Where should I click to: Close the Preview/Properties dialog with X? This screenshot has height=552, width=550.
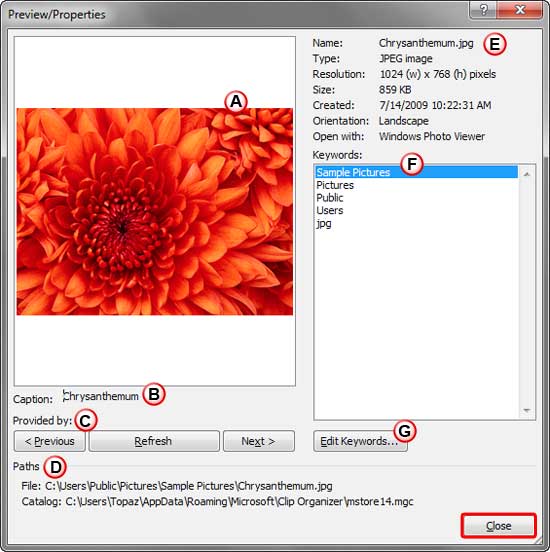(x=520, y=10)
